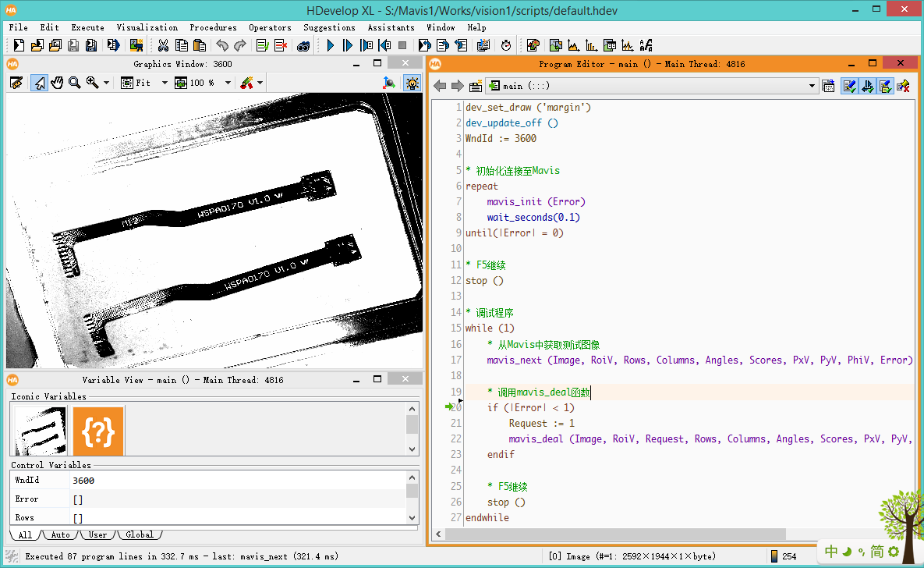Go forward with the Program Editor right arrow
This screenshot has height=568, width=924.
457,86
